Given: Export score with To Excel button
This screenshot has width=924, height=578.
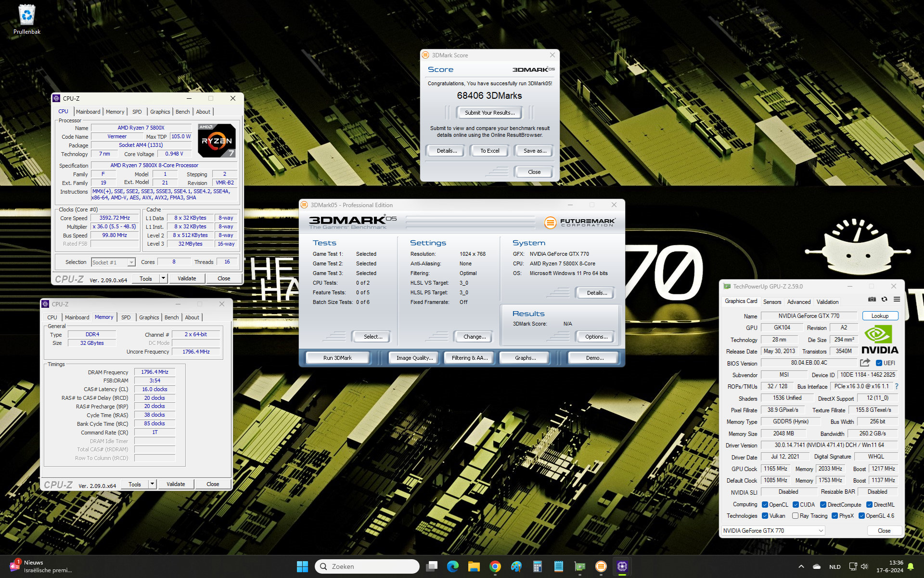Looking at the screenshot, I should point(489,151).
